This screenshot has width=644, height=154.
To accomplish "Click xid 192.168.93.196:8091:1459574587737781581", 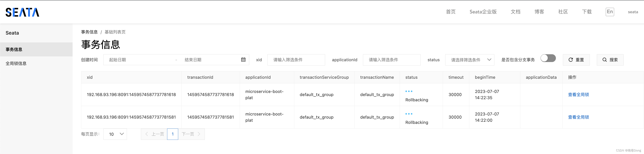I will 131,117.
